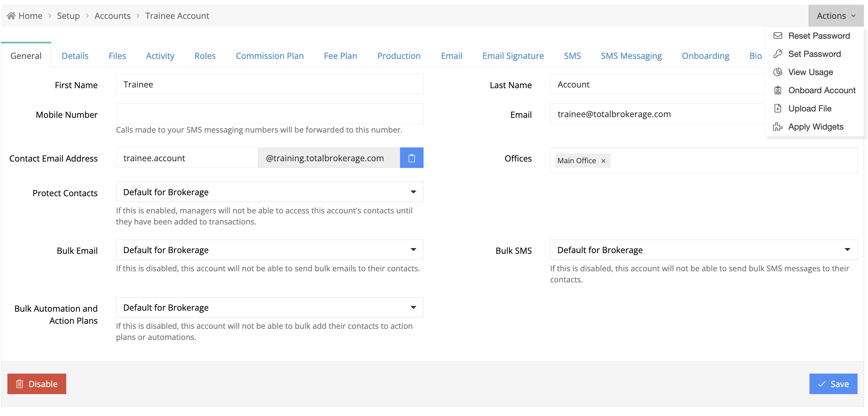Collapse the Actions menu button
Viewport: 868px width, 416px height.
(836, 15)
